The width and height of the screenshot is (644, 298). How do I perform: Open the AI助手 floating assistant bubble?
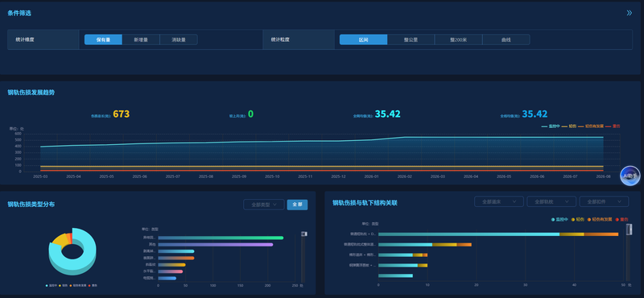(x=630, y=176)
